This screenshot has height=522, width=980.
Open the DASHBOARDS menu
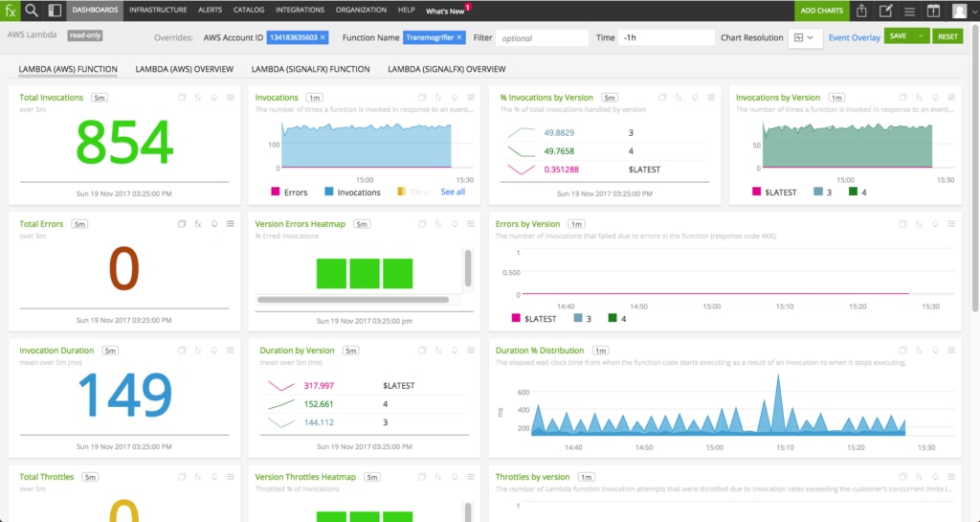(x=95, y=10)
